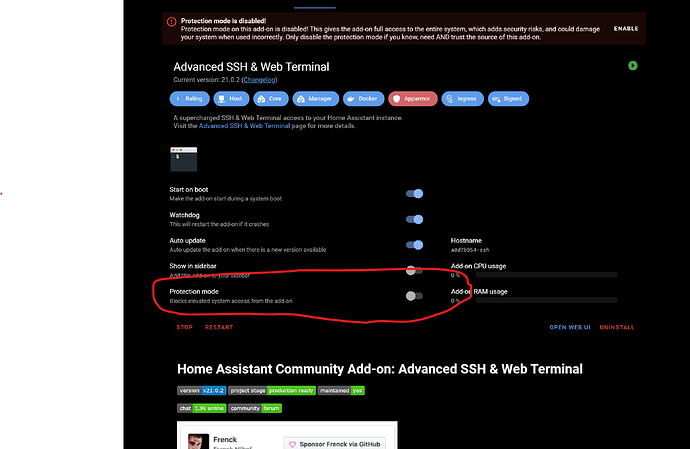This screenshot has height=449, width=690.
Task: Toggle the Auto update switch
Action: point(414,245)
